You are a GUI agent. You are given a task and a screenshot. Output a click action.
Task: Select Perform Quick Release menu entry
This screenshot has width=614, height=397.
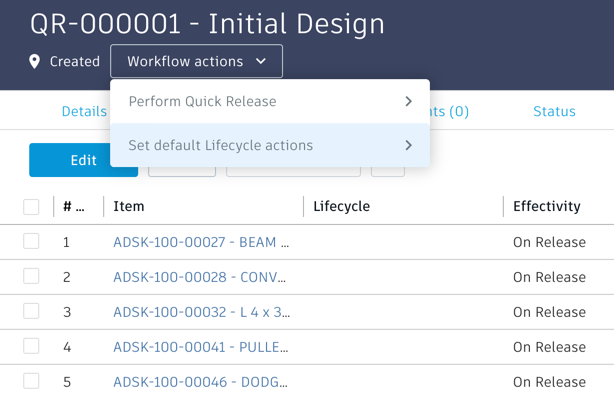click(270, 101)
